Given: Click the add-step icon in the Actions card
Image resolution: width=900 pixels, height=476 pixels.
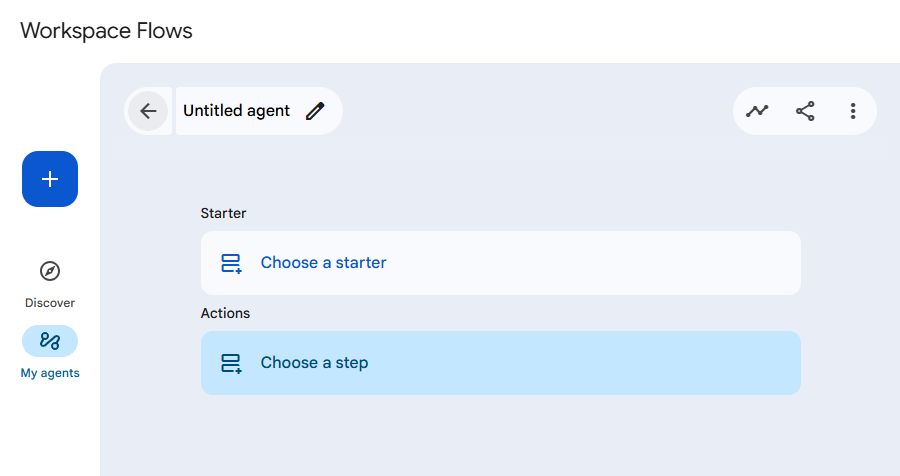Looking at the screenshot, I should click(231, 363).
